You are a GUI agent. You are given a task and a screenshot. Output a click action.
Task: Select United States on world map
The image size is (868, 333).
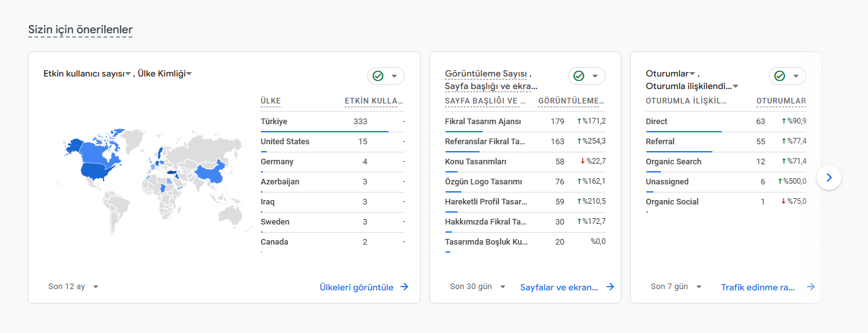[95, 170]
